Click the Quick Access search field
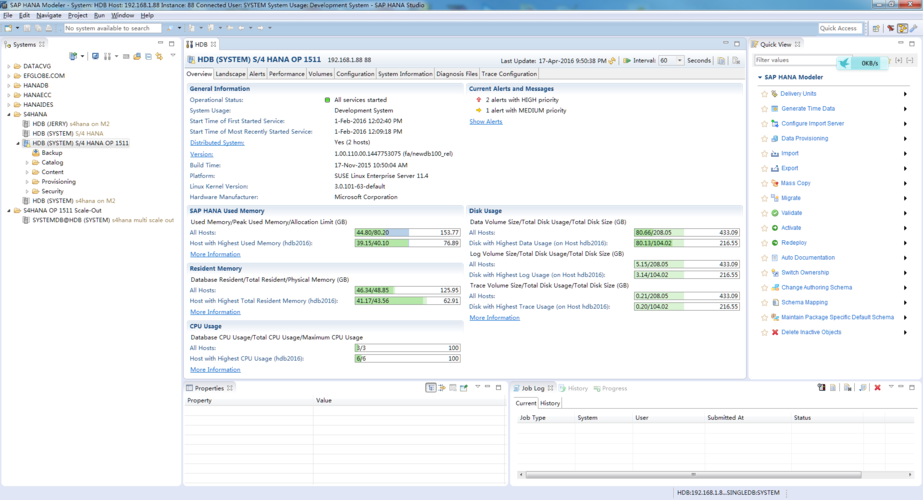 [840, 28]
